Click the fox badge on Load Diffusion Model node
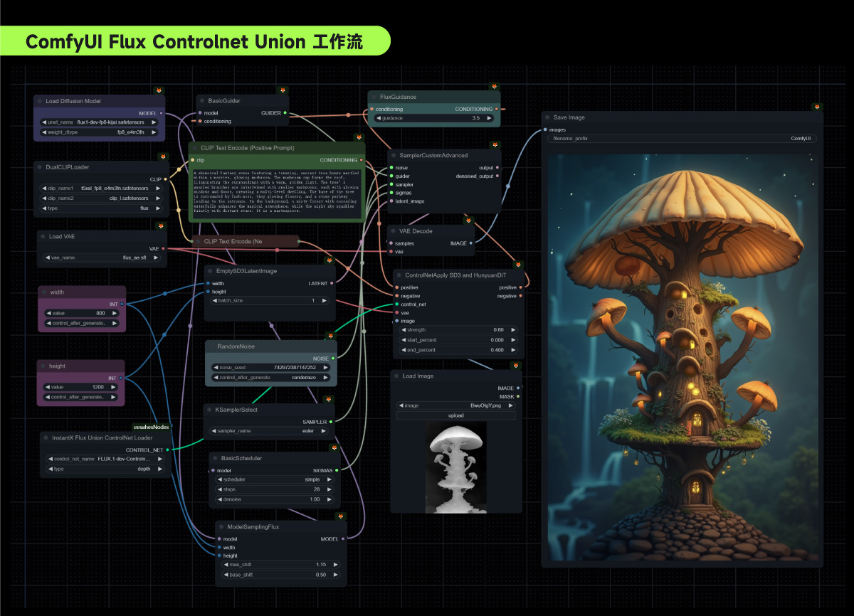854x616 pixels. coord(159,90)
